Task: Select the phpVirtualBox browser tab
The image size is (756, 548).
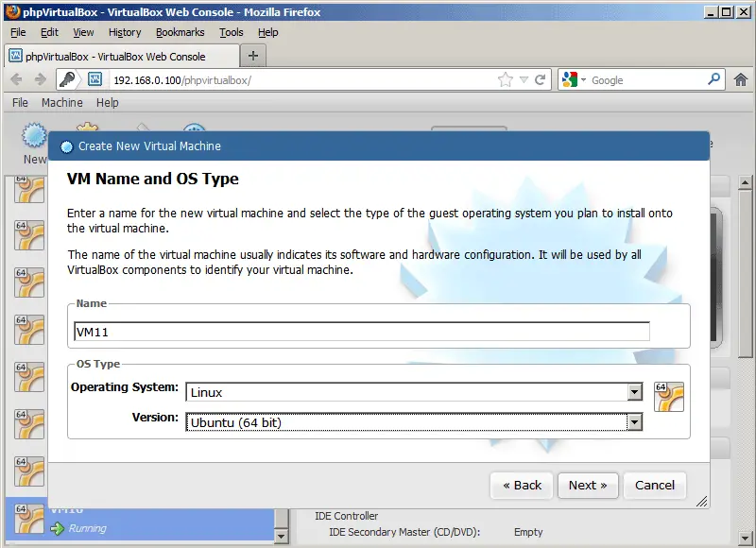Action: pos(122,56)
